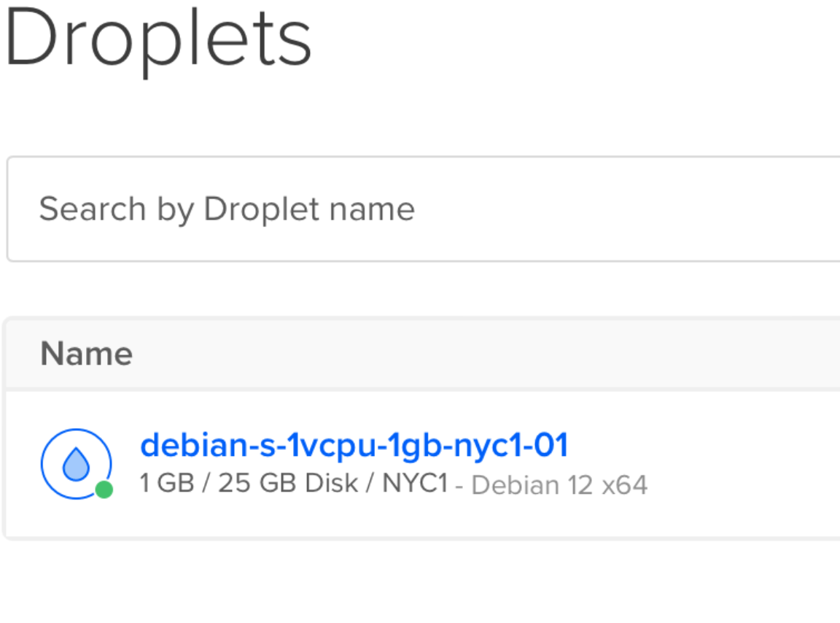The height and width of the screenshot is (623, 840).
Task: Click the Debian 12 x64 image label
Action: (x=559, y=485)
